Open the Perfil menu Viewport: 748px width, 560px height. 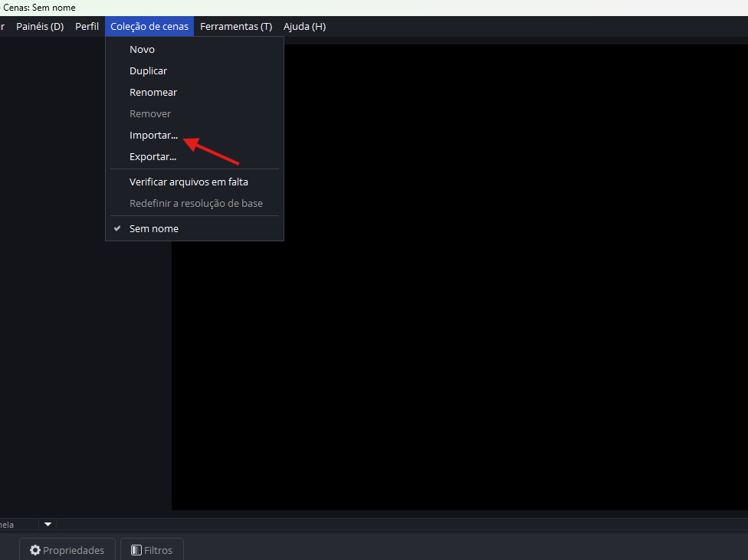click(87, 26)
